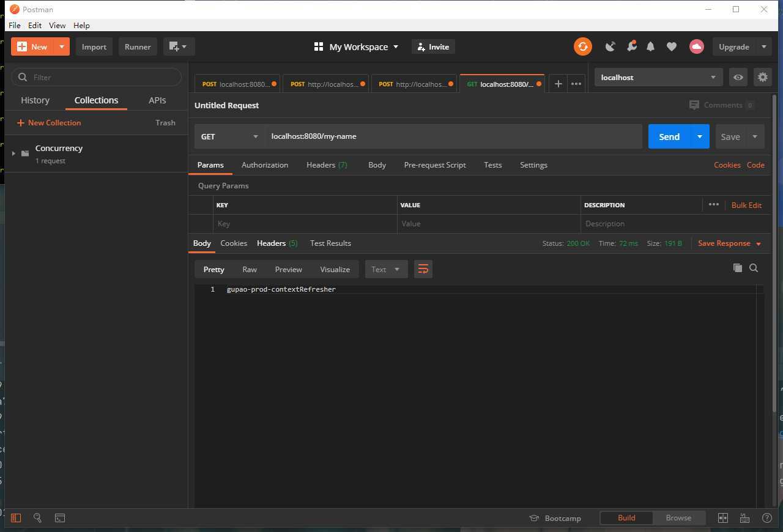Open the notifications bell icon
Screen dimensions: 783x532
point(651,46)
